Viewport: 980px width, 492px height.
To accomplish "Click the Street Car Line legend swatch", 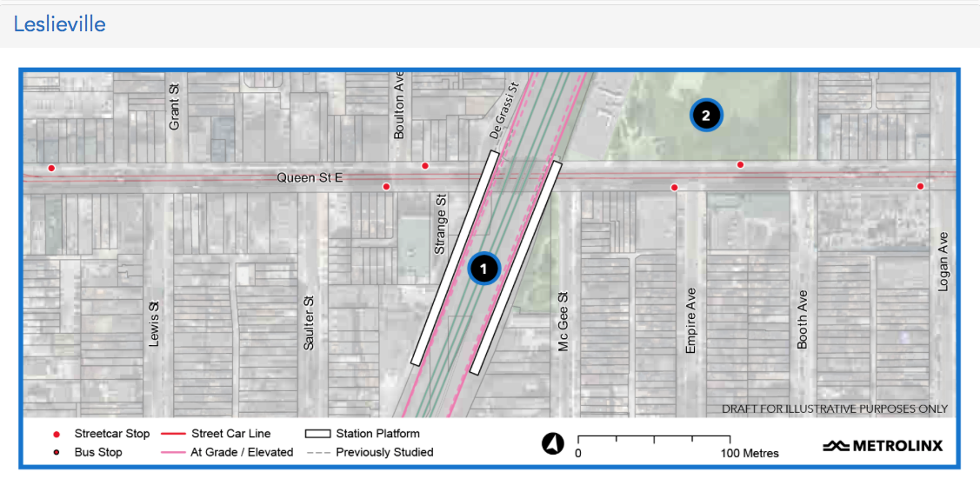I will [173, 434].
